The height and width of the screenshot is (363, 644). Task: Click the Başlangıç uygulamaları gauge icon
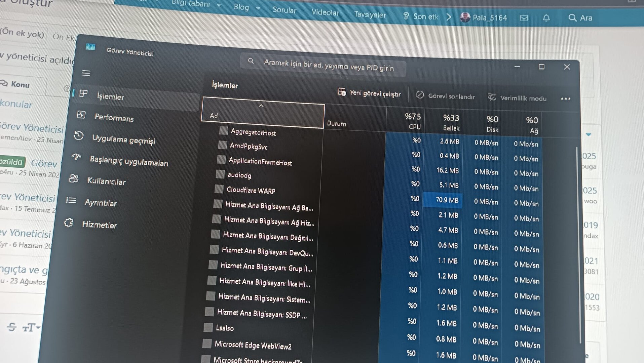76,157
